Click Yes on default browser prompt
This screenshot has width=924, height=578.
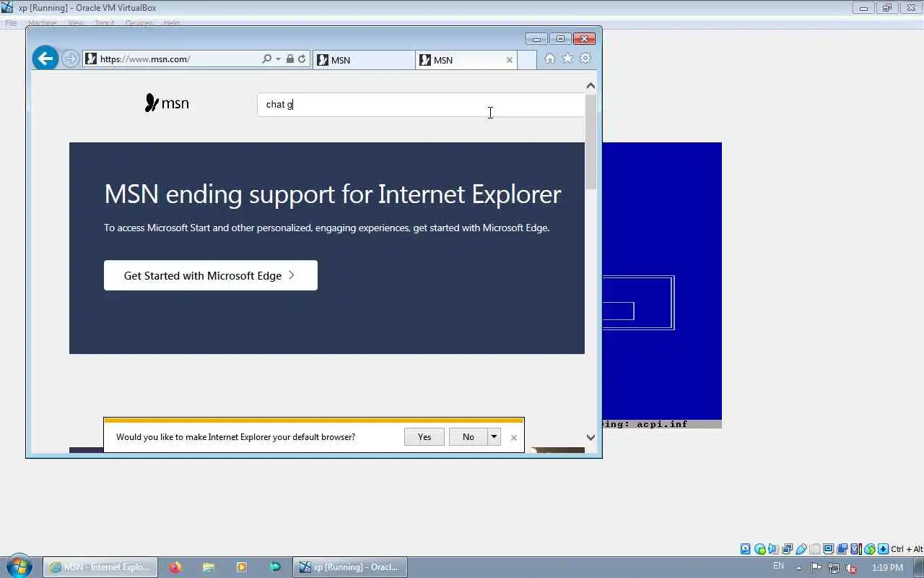pyautogui.click(x=424, y=436)
